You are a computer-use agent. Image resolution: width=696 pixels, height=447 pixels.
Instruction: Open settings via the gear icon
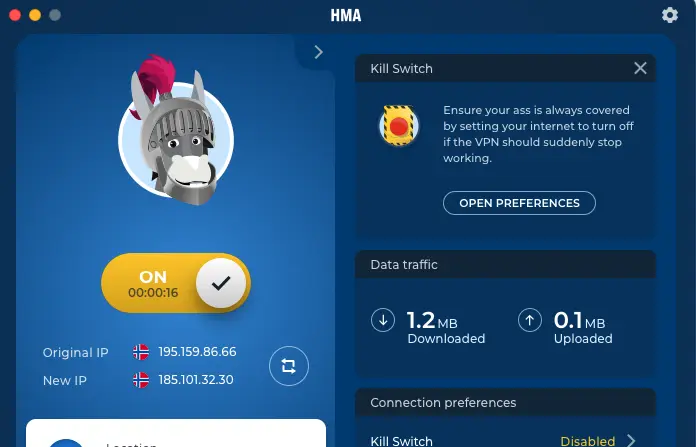[670, 15]
